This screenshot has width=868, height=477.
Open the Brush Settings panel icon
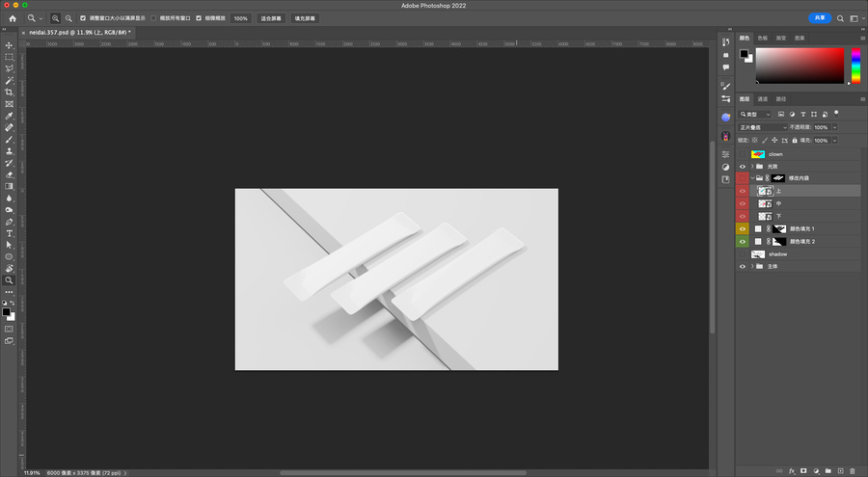725,86
